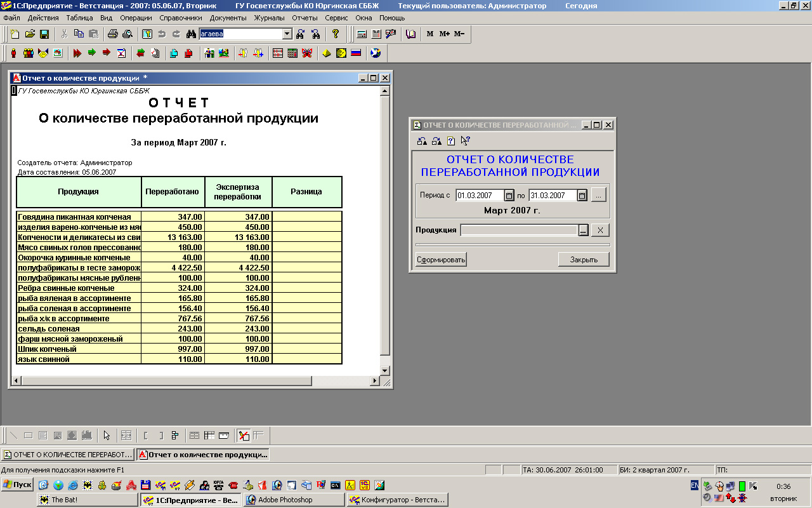
Task: Click the report's vertical scrollbar down arrow
Action: click(x=384, y=370)
